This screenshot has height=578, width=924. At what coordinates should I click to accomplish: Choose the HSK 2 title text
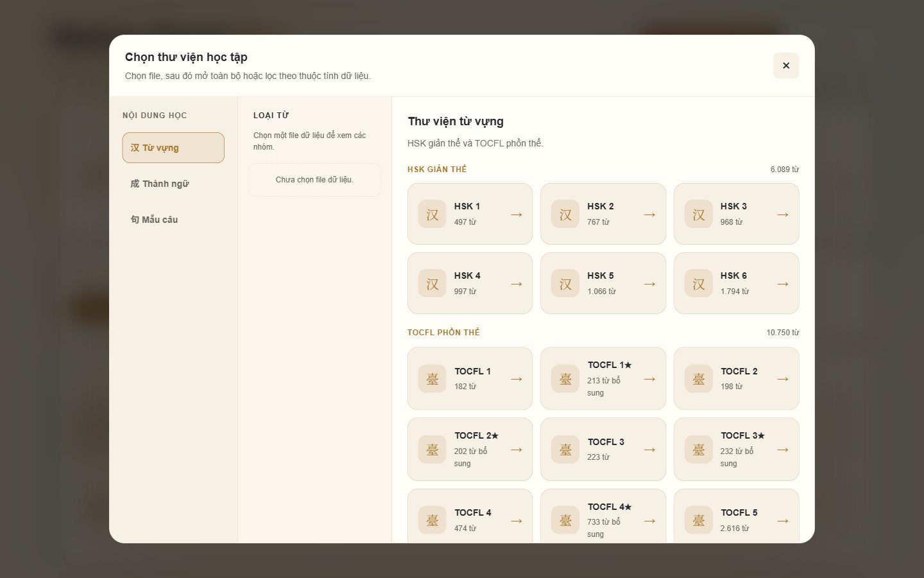[x=601, y=206]
